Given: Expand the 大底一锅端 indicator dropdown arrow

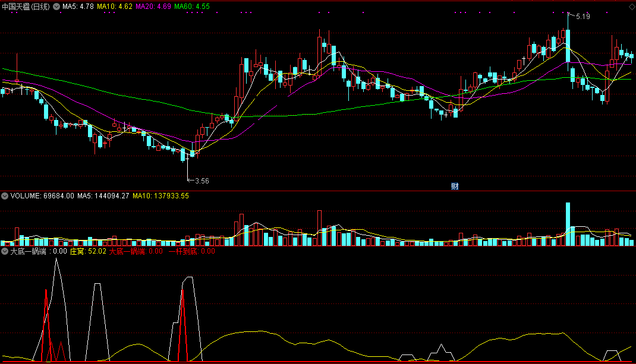Looking at the screenshot, I should [x=5, y=251].
